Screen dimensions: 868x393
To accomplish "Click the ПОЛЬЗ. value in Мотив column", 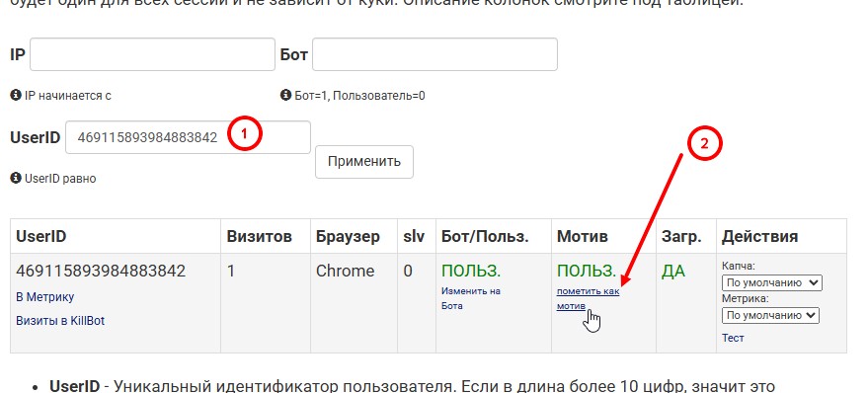I will point(587,271).
